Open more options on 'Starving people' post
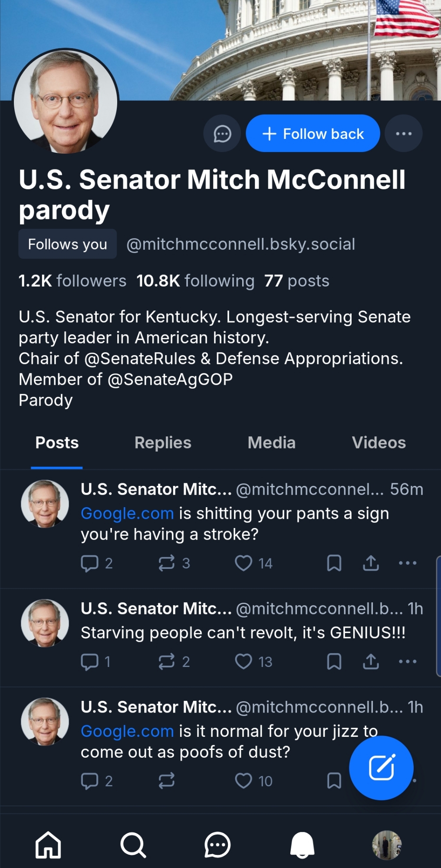 pos(407,662)
